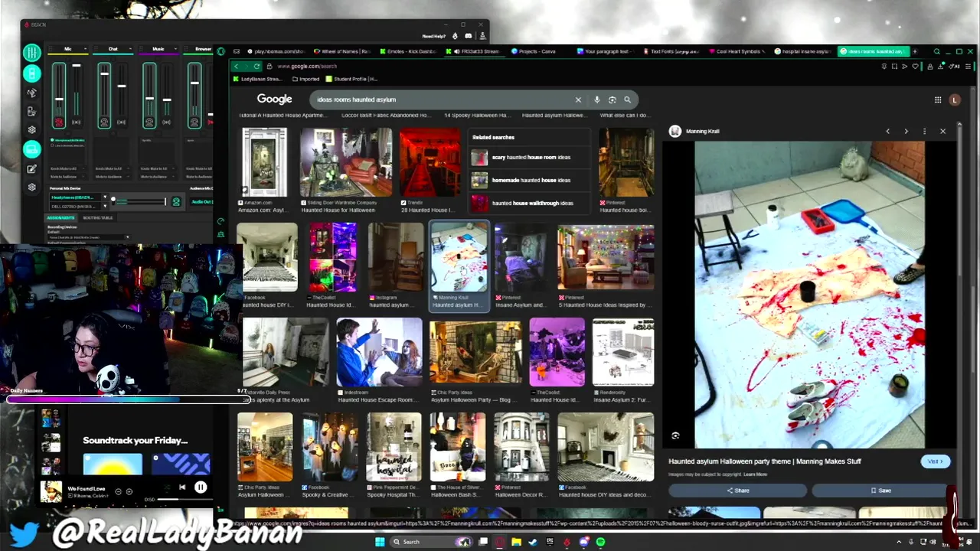This screenshot has height=551, width=980.
Task: Click the Google search input field
Action: (443, 99)
